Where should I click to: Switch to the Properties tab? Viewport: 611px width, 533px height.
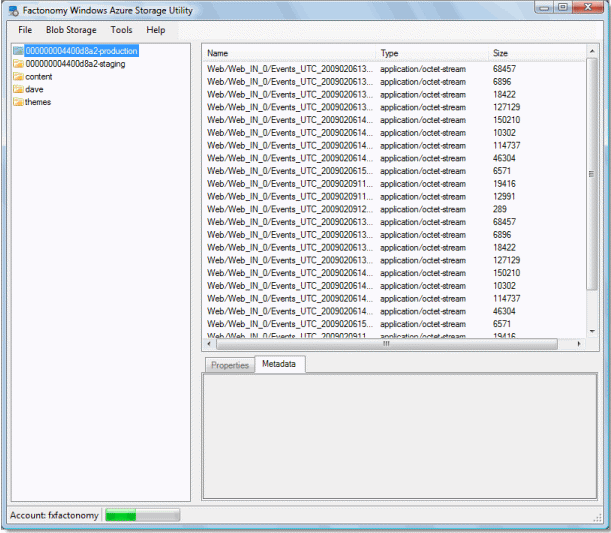(x=230, y=365)
